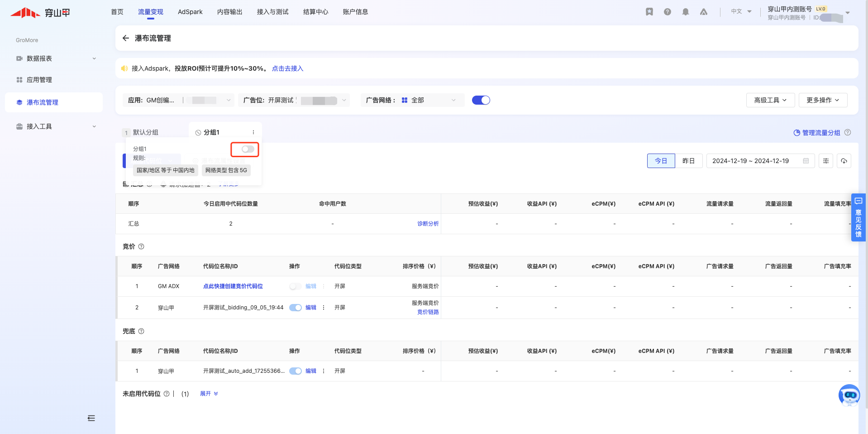
Task: Click the 应用管理 grid icon
Action: pos(19,80)
